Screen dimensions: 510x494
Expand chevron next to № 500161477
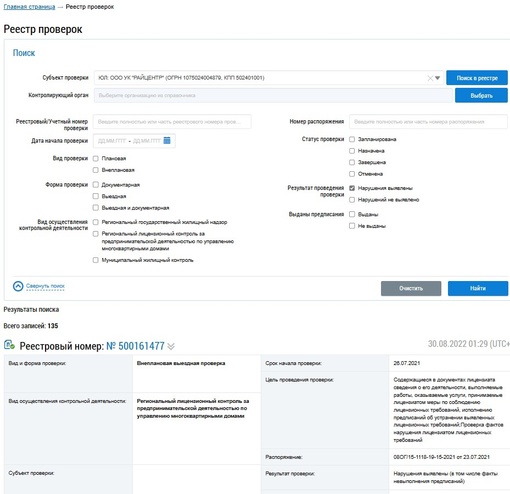pyautogui.click(x=171, y=346)
